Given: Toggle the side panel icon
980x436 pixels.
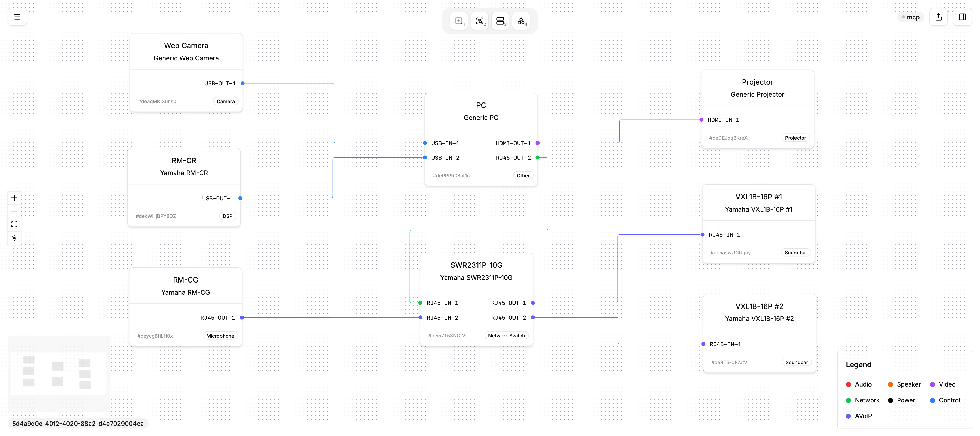Looking at the screenshot, I should (x=962, y=17).
